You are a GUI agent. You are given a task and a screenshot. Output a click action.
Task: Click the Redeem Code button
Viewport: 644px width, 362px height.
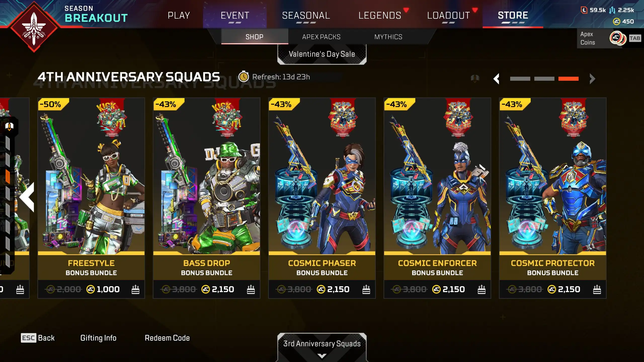[167, 338]
